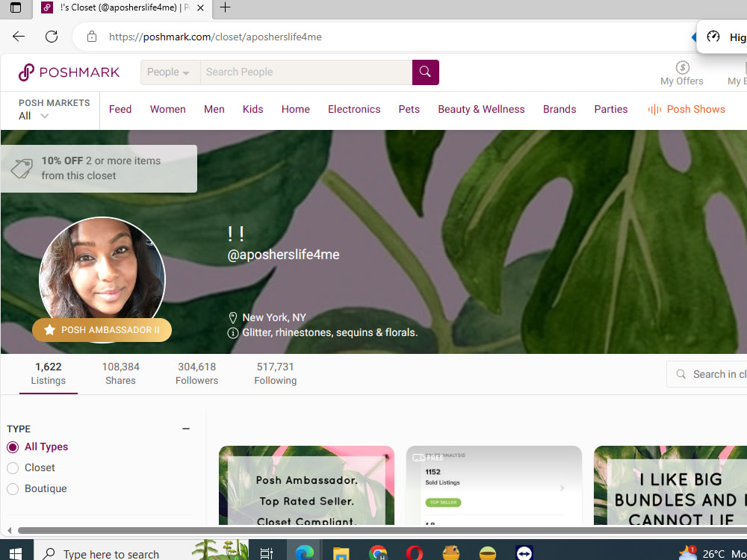Click the weather icon in the taskbar
This screenshot has height=560, width=747.
click(687, 553)
